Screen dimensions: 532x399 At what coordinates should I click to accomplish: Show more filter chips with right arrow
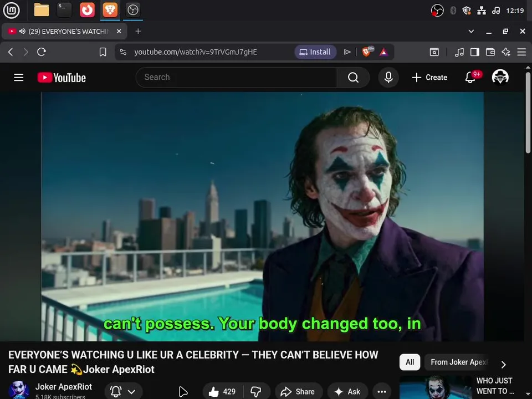click(504, 365)
